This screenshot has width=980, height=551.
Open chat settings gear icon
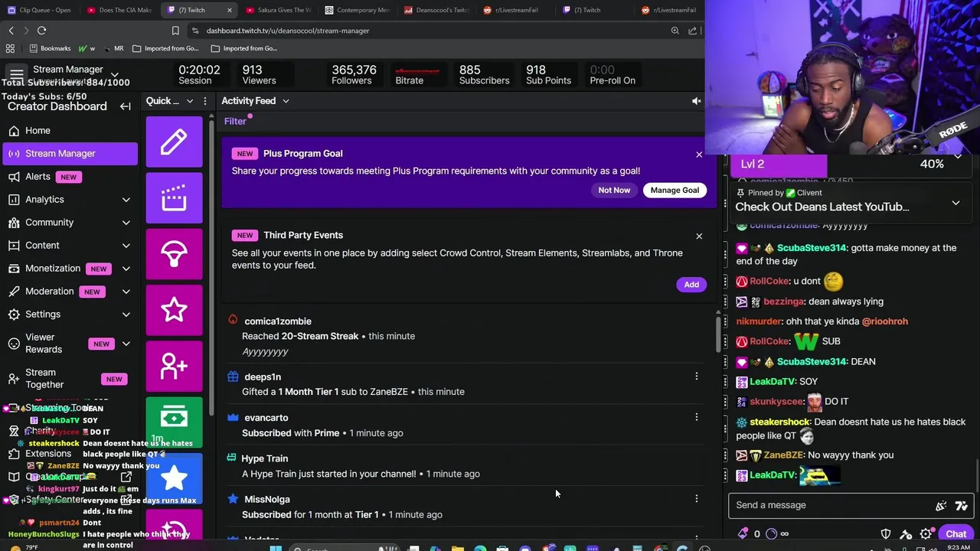click(926, 534)
